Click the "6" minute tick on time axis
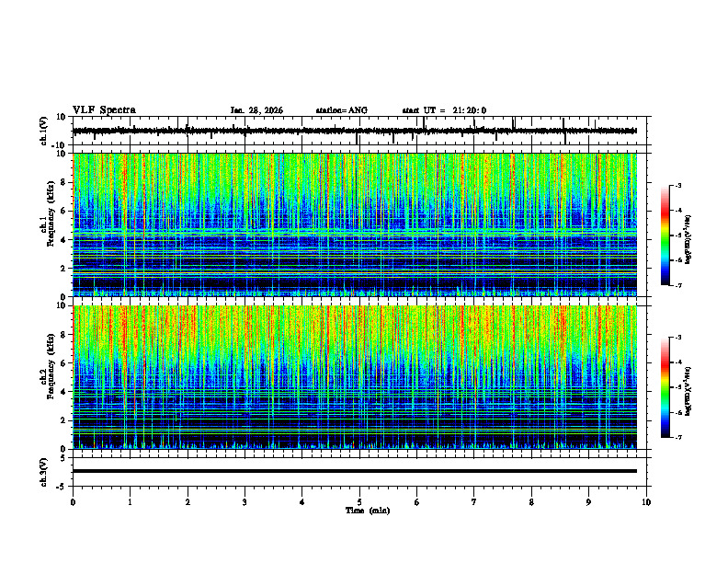The height and width of the screenshot is (563, 728). [417, 502]
